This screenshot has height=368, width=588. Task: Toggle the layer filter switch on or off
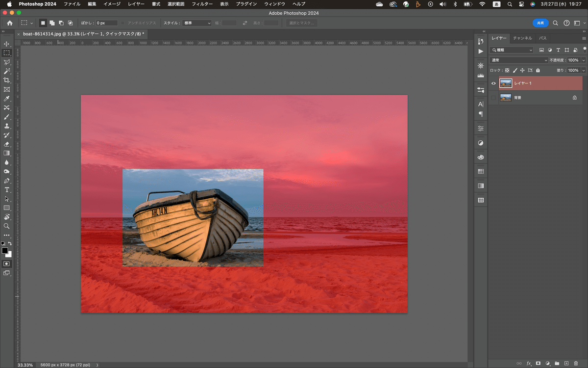tap(584, 49)
